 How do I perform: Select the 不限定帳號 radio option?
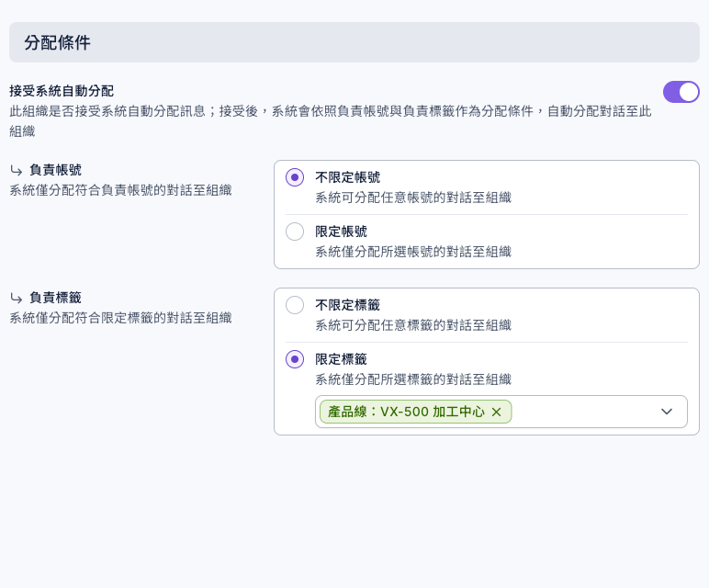point(295,177)
